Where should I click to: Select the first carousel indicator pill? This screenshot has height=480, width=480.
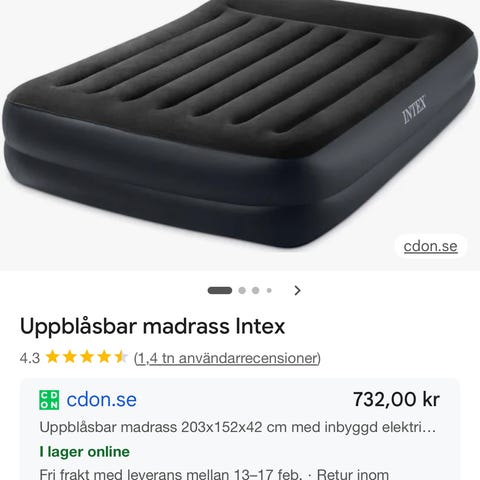click(x=220, y=291)
